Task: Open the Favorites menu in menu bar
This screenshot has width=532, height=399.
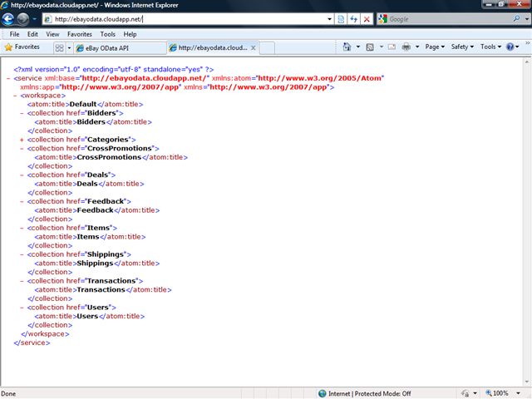Action: (x=80, y=34)
